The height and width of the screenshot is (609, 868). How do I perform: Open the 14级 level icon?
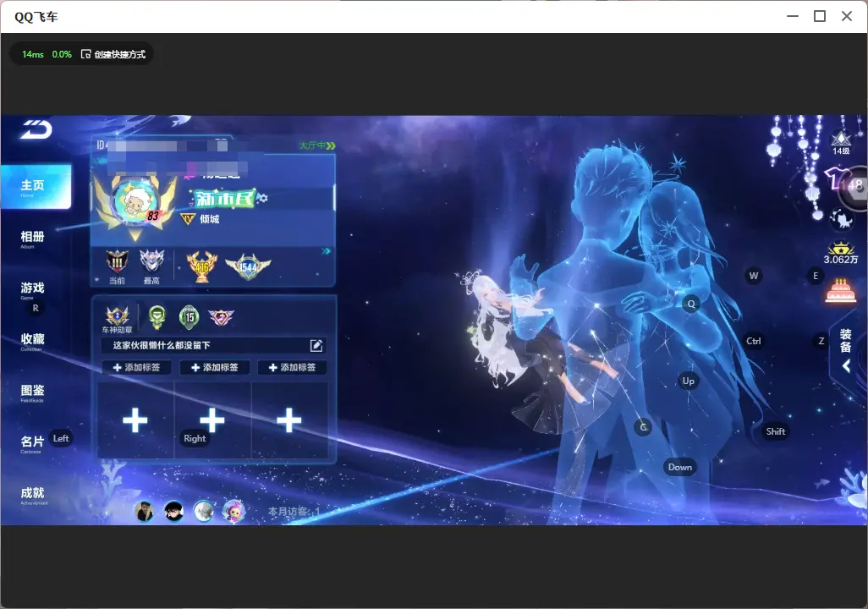click(x=841, y=143)
